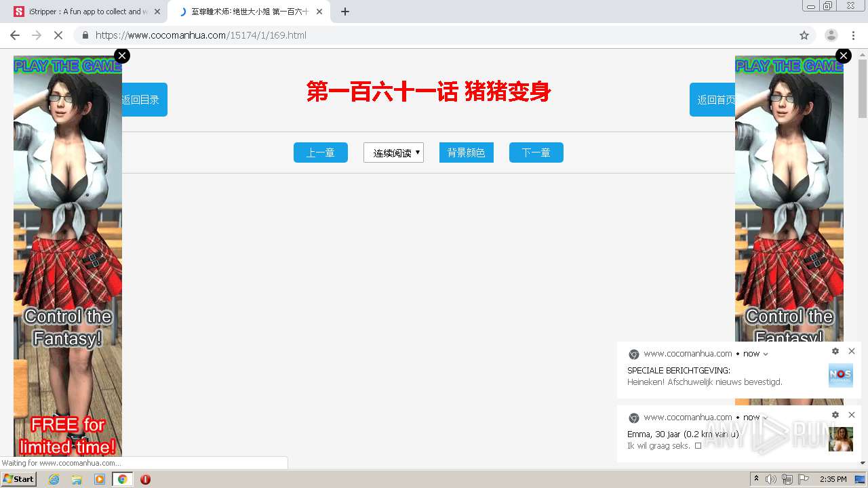Screen dimensions: 868x488
Task: Open settings gear on Heineken notification
Action: (835, 351)
